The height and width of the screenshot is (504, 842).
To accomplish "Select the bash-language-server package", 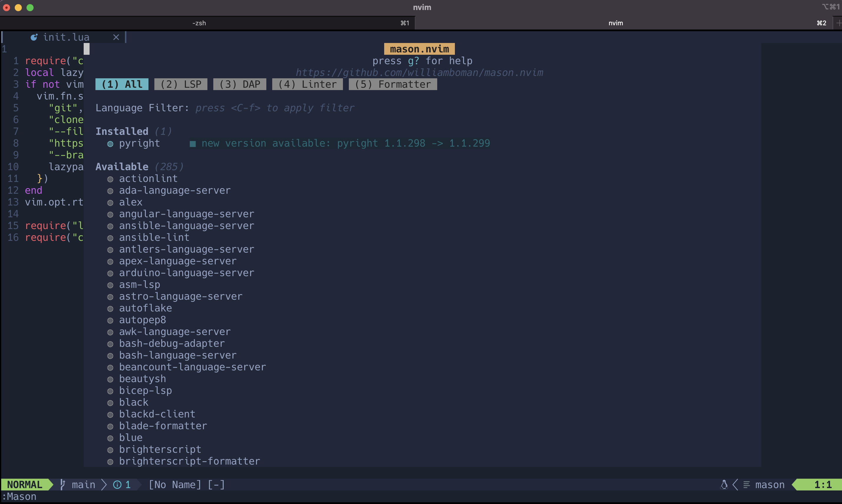I will pyautogui.click(x=178, y=355).
